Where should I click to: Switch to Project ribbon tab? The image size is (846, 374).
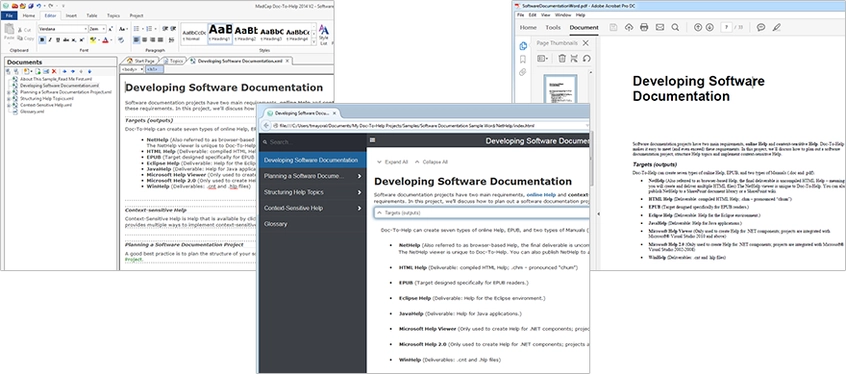tap(137, 16)
